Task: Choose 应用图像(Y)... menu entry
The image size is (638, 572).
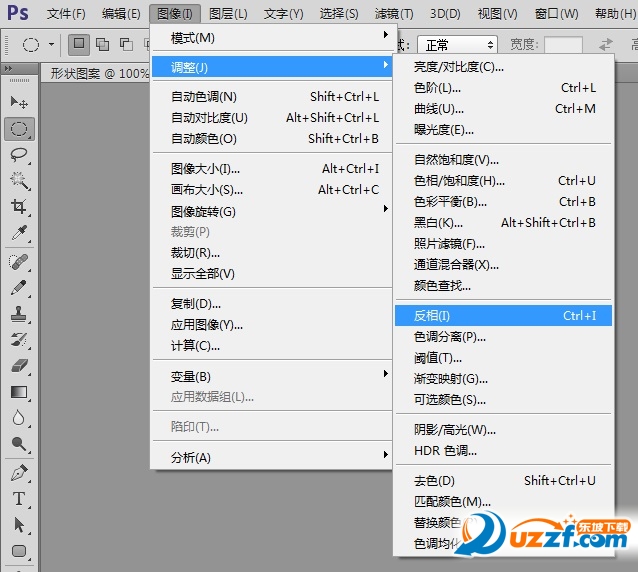Action: (272, 325)
